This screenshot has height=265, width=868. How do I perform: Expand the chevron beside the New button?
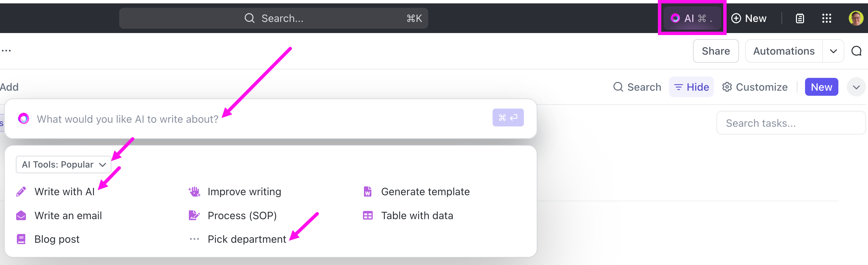tap(856, 87)
